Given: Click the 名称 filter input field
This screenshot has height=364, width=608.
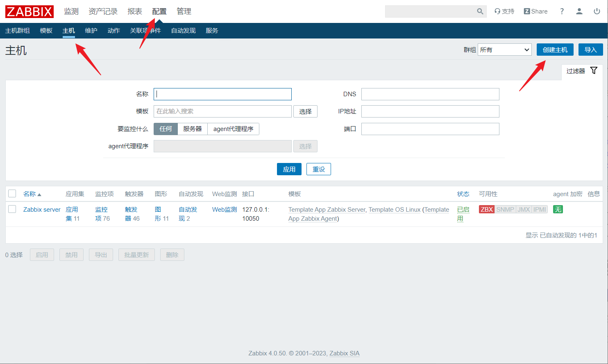Looking at the screenshot, I should point(222,94).
